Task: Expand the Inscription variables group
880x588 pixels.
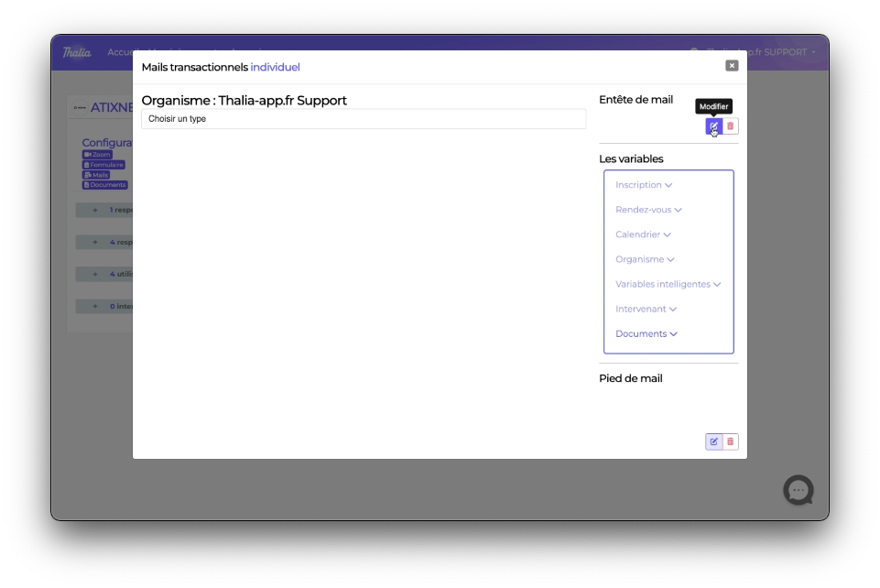Action: pyautogui.click(x=644, y=185)
